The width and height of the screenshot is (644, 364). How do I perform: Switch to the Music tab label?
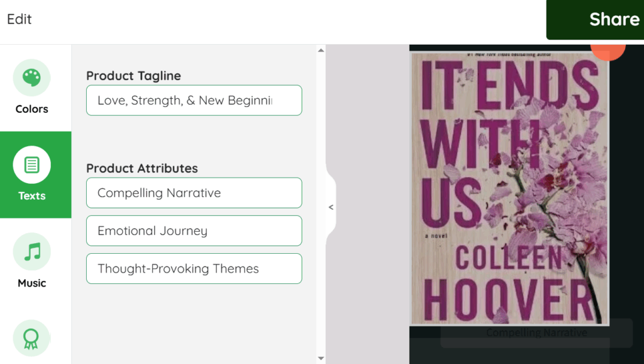click(x=32, y=283)
